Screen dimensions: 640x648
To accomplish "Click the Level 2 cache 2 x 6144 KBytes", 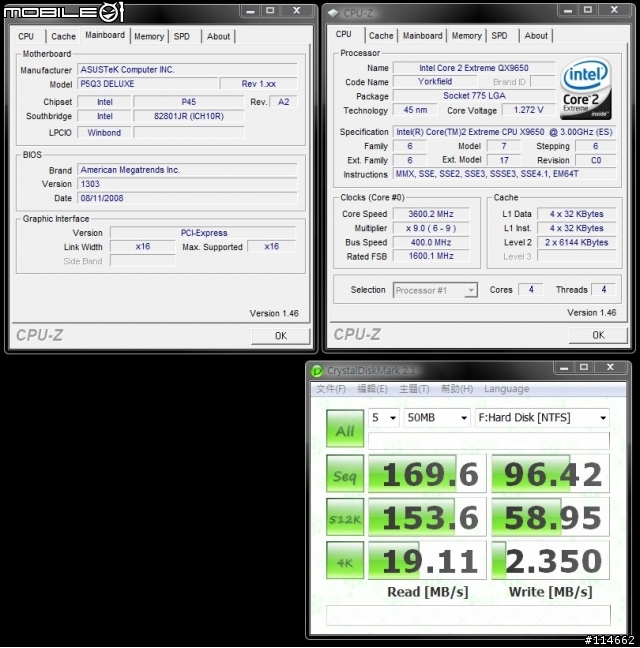I will 576,242.
